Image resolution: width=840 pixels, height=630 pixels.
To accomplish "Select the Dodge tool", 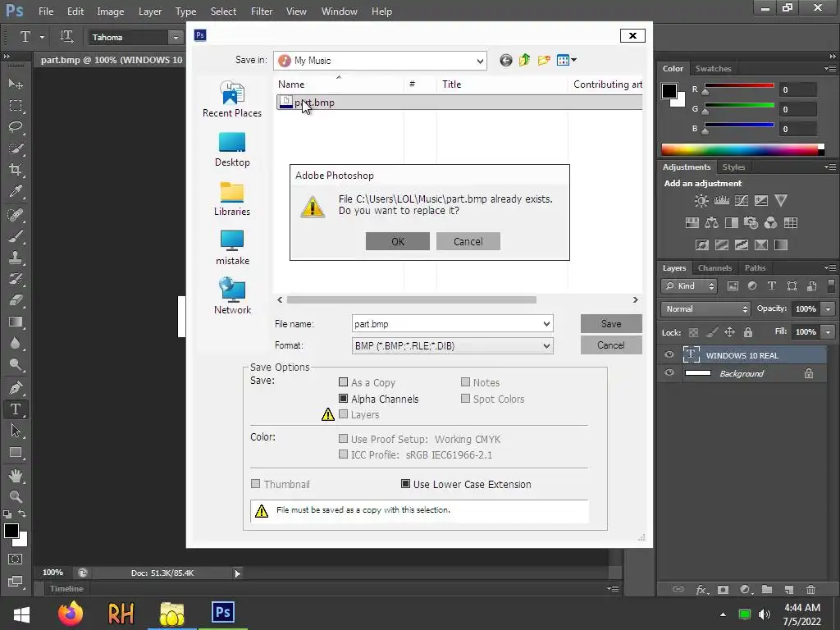I will coord(16,365).
